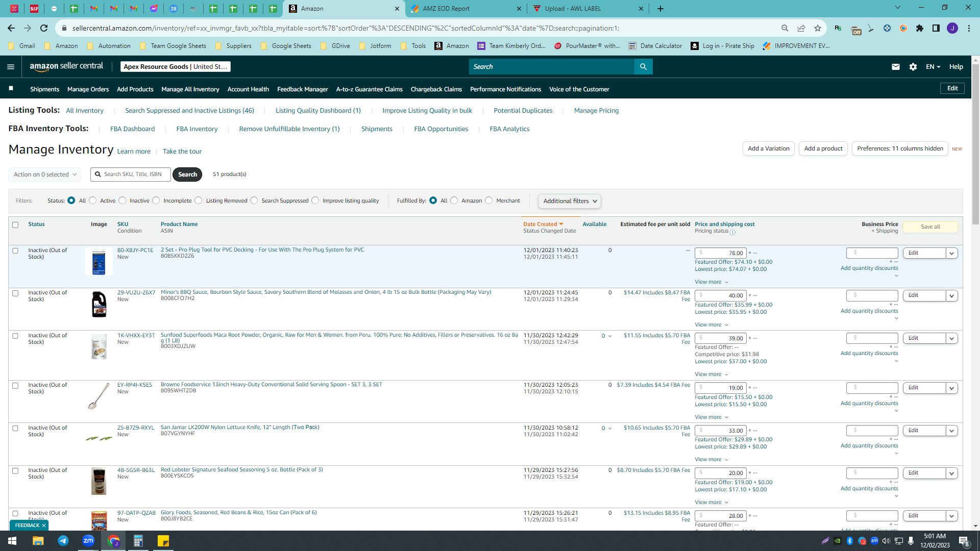Open Sticky Notes from the taskbar
This screenshot has width=980, height=551.
pos(163,541)
